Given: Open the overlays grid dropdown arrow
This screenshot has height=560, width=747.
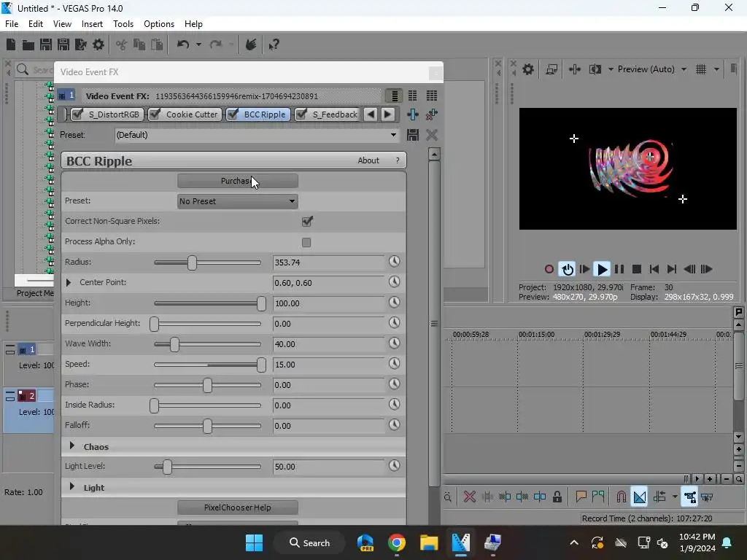Looking at the screenshot, I should 716,69.
